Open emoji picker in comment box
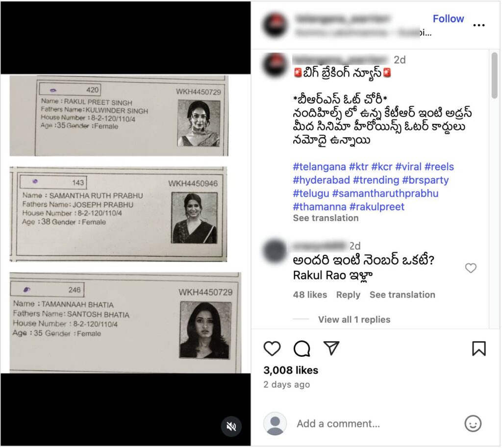Screen dimensions: 502x448 pyautogui.click(x=473, y=423)
